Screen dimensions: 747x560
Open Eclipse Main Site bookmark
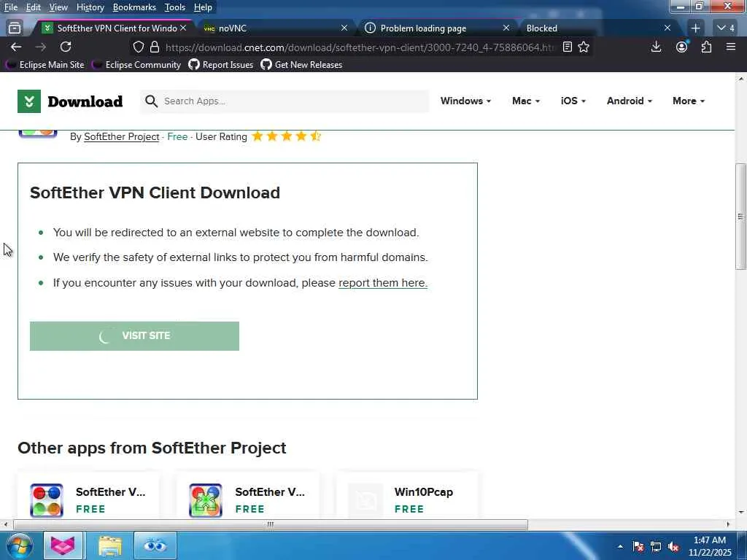coord(45,65)
